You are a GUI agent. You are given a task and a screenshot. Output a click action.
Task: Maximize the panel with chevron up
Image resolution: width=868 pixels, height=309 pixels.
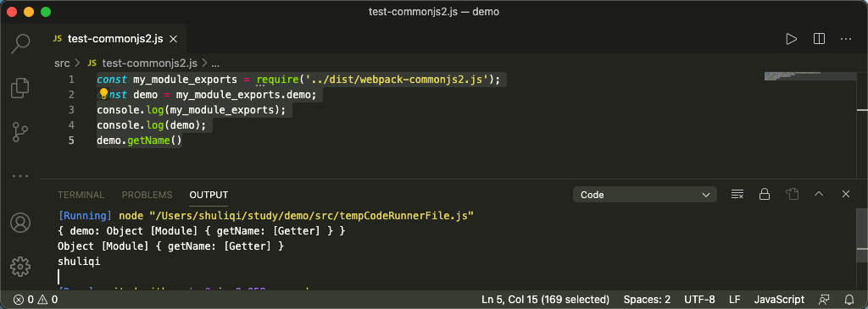tap(819, 194)
